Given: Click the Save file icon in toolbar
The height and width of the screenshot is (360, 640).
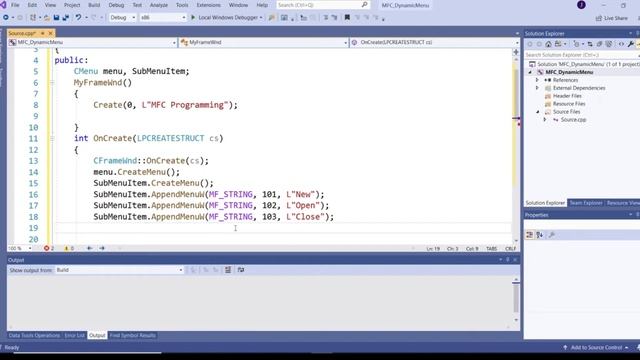Looking at the screenshot, I should [x=56, y=18].
